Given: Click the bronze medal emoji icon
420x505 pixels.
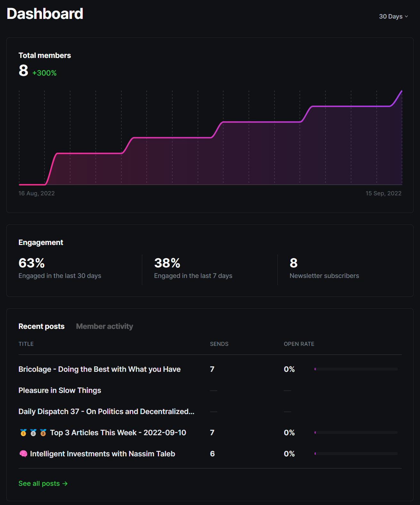Looking at the screenshot, I should tap(43, 433).
